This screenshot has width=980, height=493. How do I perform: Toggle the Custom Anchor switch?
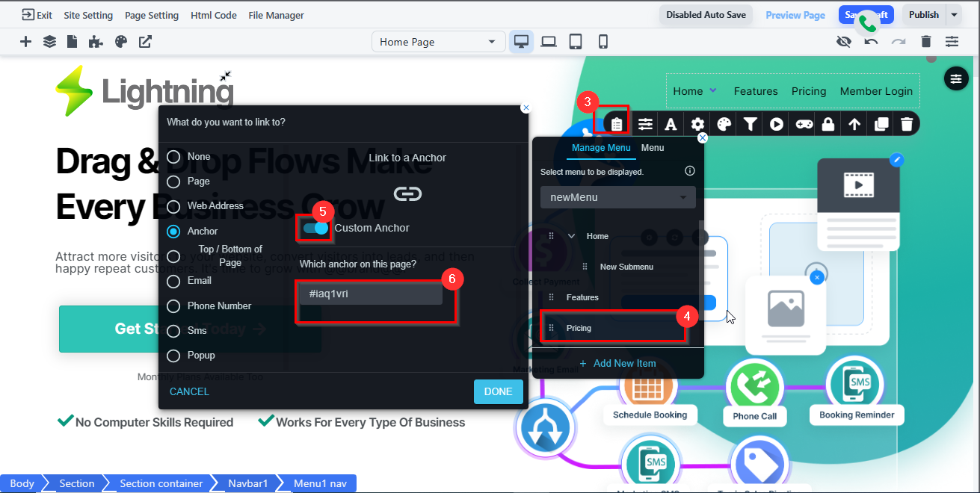tap(315, 228)
